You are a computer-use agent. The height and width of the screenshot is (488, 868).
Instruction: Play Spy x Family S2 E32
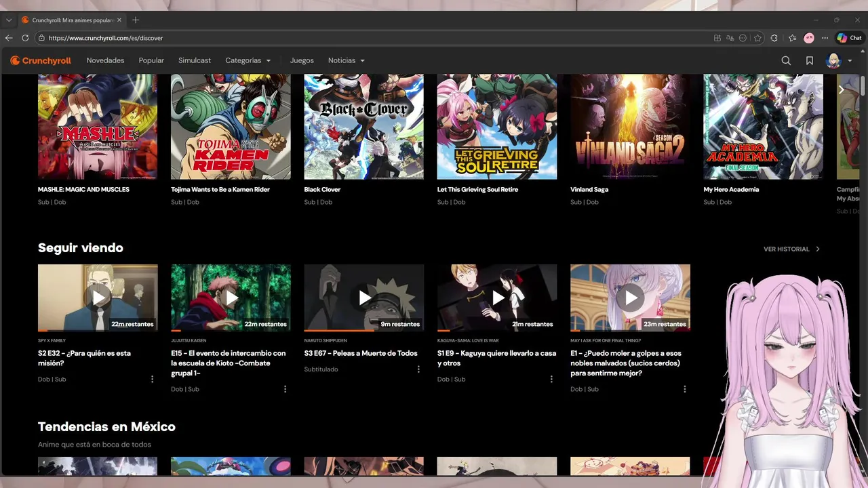(x=98, y=297)
